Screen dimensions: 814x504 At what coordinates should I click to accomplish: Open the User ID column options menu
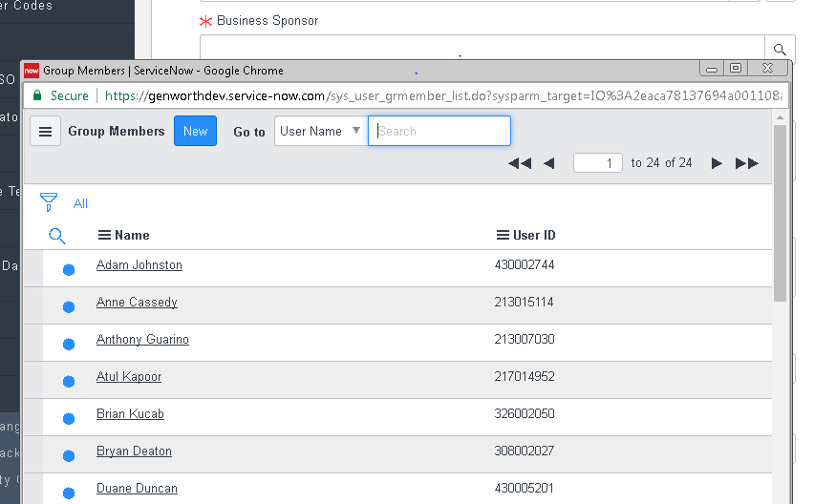click(x=503, y=236)
